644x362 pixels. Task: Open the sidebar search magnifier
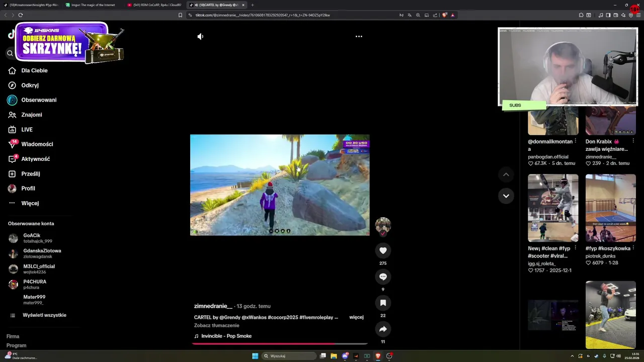click(x=10, y=53)
